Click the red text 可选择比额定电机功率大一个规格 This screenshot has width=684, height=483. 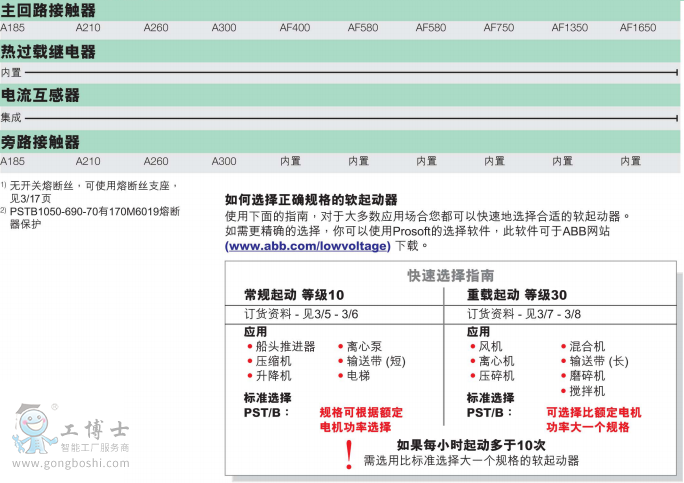tap(593, 419)
